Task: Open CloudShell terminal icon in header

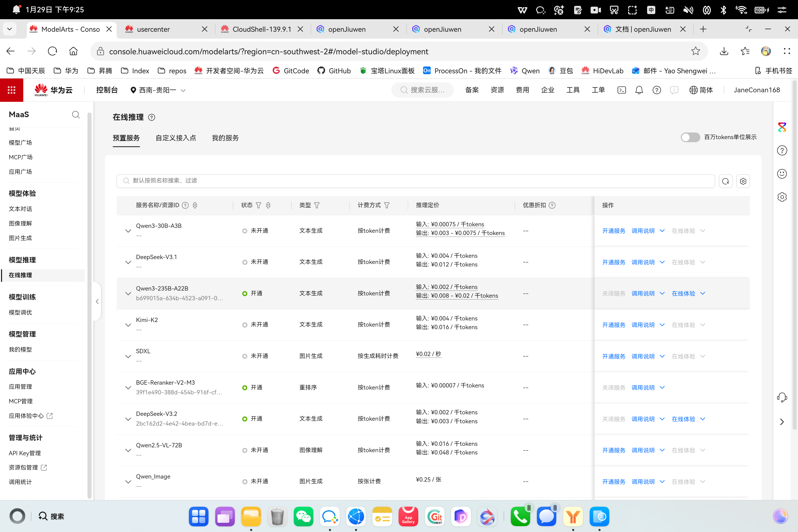Action: (622, 90)
